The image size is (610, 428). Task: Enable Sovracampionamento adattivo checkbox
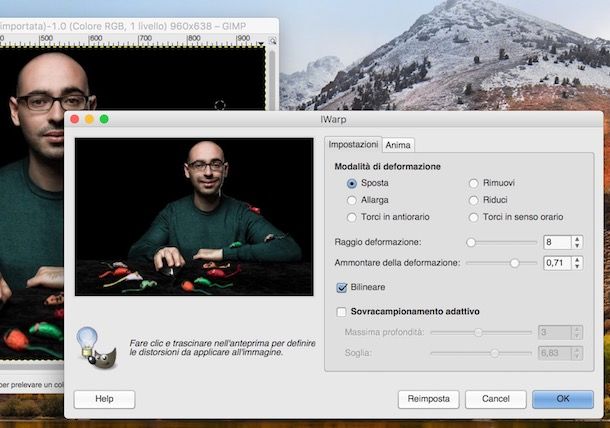click(341, 312)
